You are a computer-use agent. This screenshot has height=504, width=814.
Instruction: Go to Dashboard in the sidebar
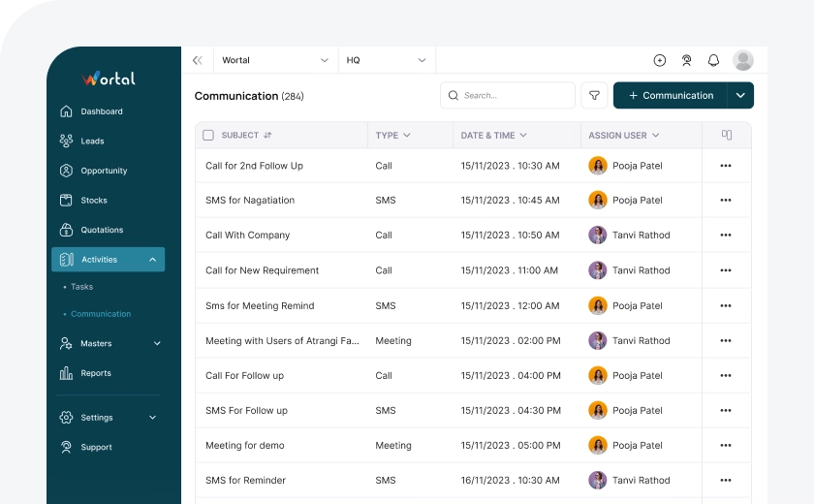click(101, 111)
